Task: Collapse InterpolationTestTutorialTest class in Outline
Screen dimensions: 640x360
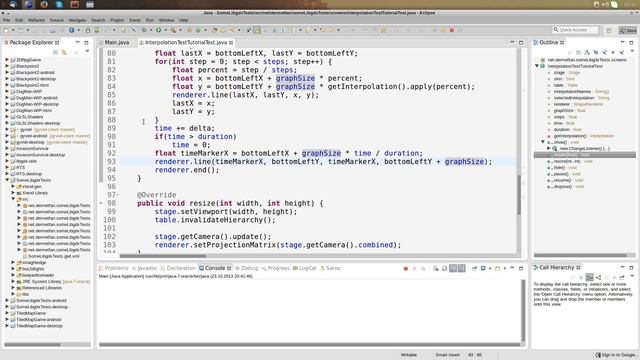Action: [x=537, y=66]
